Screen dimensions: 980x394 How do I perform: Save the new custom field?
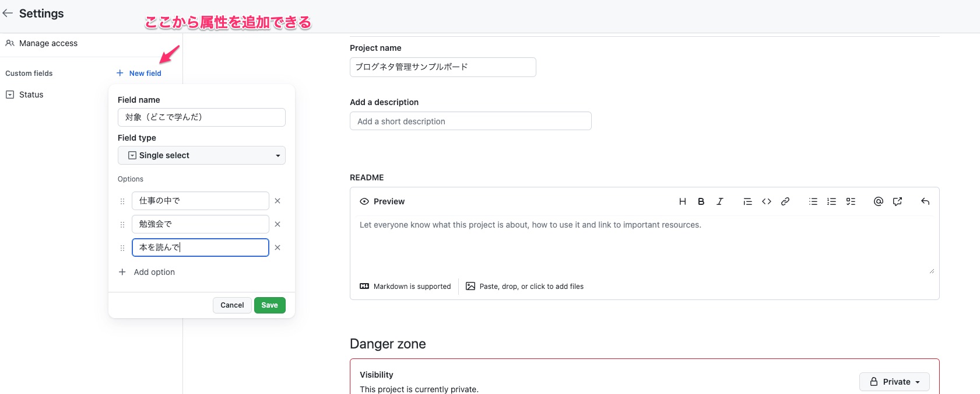click(270, 305)
